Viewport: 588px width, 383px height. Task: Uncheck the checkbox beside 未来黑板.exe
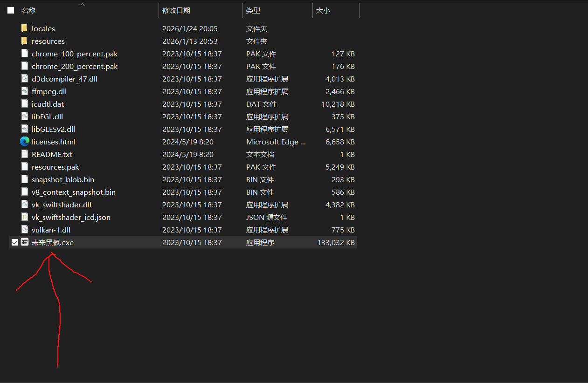[15, 242]
